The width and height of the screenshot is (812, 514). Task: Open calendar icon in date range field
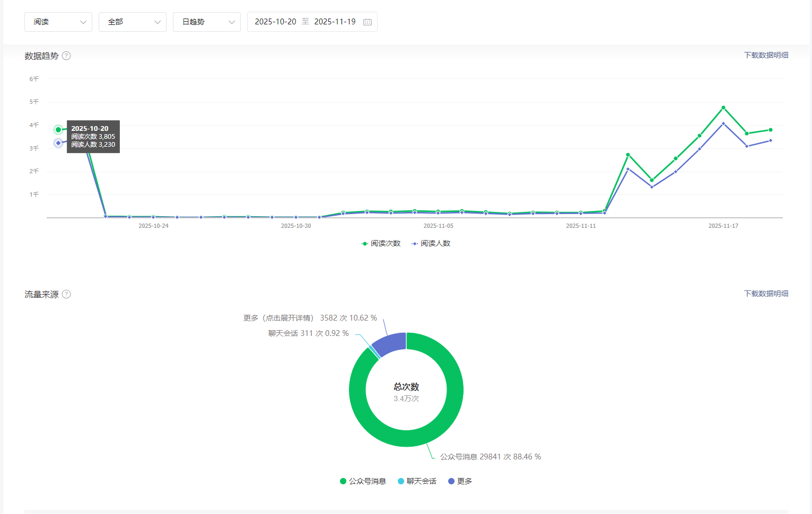[x=368, y=22]
